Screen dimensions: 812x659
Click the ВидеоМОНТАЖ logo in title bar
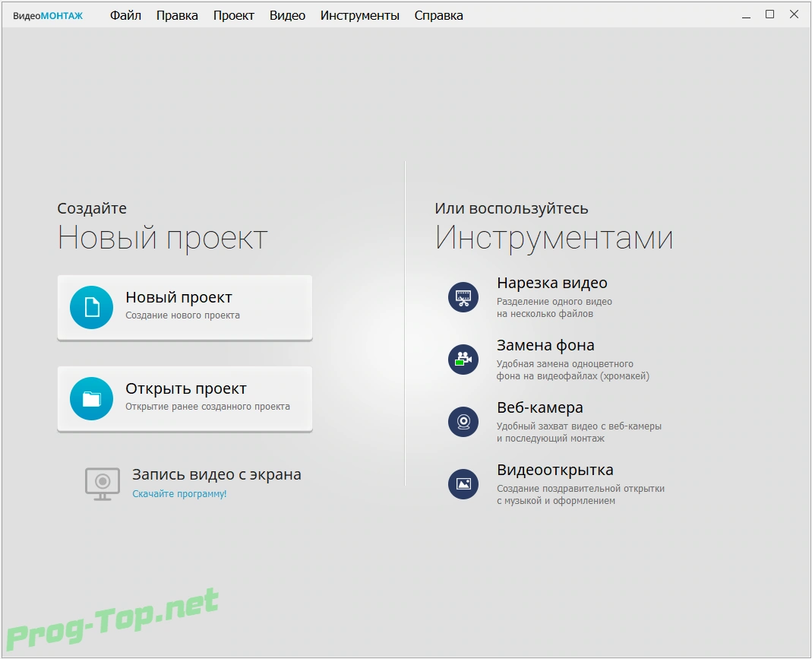click(x=48, y=16)
